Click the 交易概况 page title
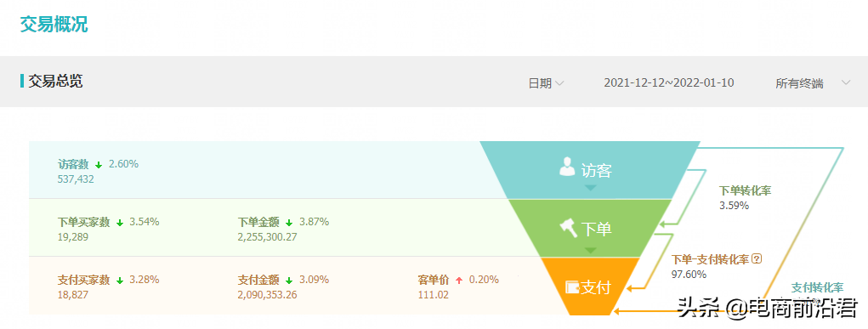The image size is (868, 329). [54, 25]
